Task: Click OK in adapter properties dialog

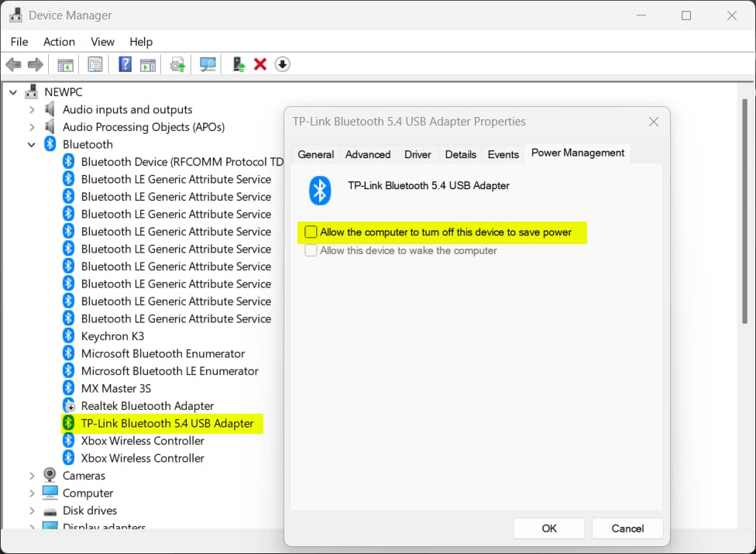Action: 549,528
